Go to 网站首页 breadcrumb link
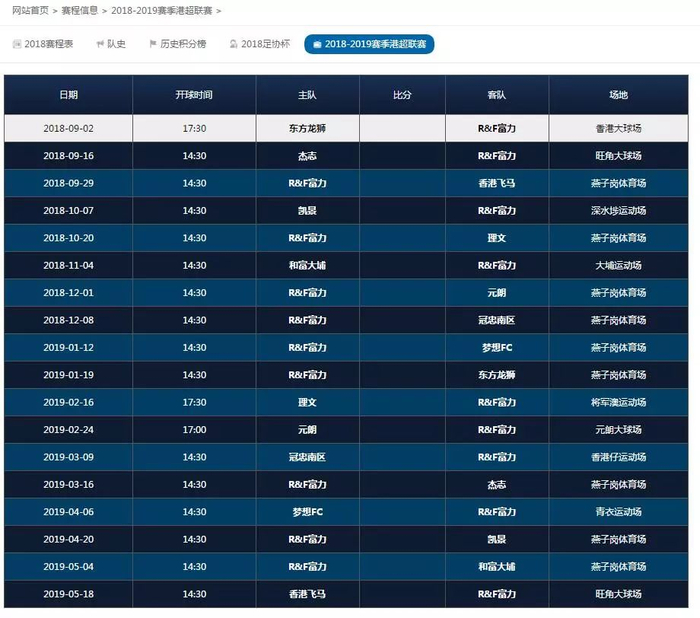The height and width of the screenshot is (618, 700). coord(30,10)
